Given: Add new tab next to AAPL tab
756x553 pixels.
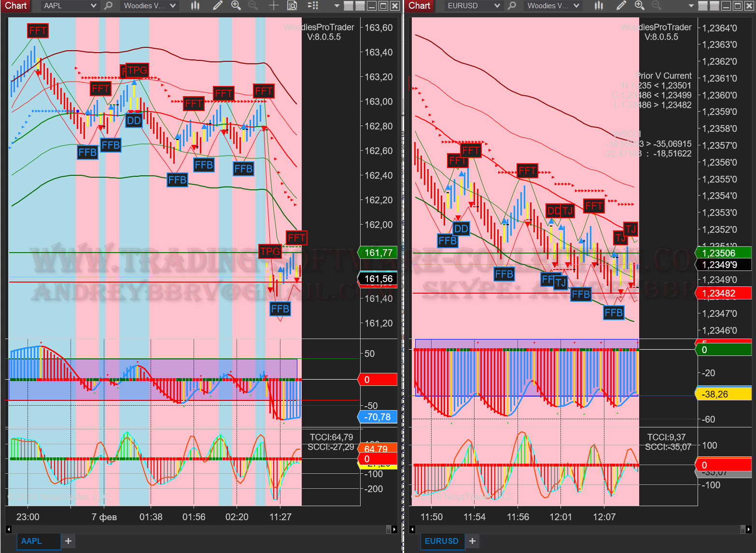Looking at the screenshot, I should pos(68,541).
